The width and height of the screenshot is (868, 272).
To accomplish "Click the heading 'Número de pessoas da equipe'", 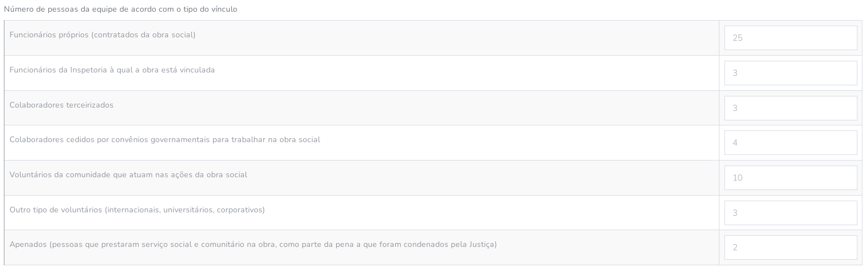I will [120, 9].
